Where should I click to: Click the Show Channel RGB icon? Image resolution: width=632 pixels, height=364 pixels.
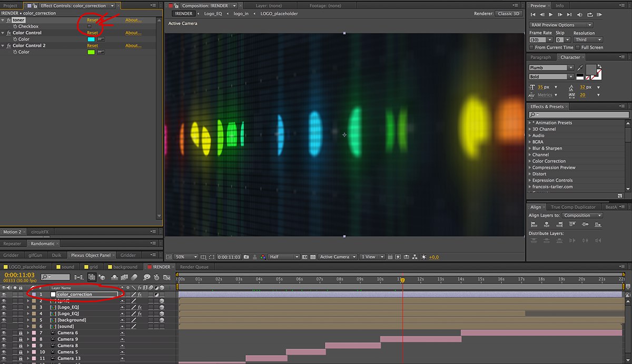pyautogui.click(x=263, y=257)
